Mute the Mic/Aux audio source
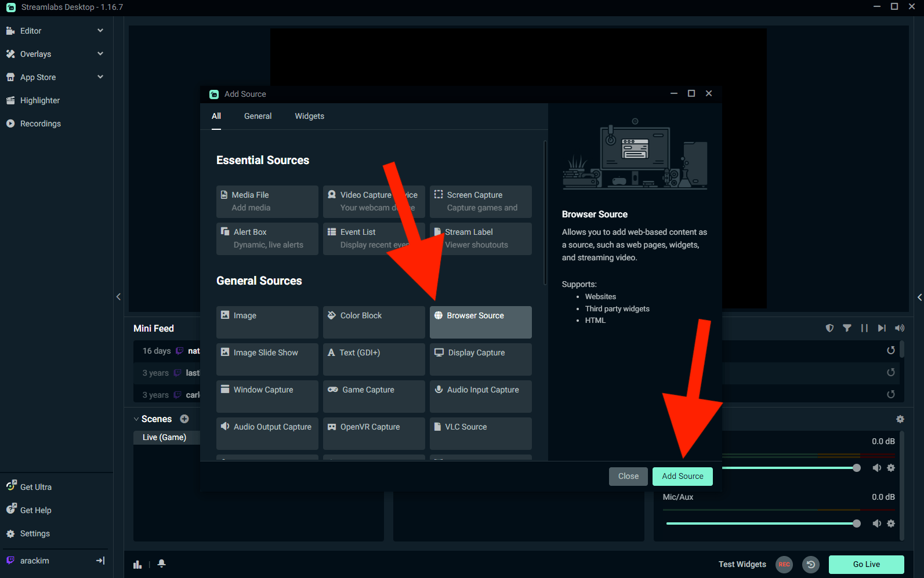 (x=877, y=524)
